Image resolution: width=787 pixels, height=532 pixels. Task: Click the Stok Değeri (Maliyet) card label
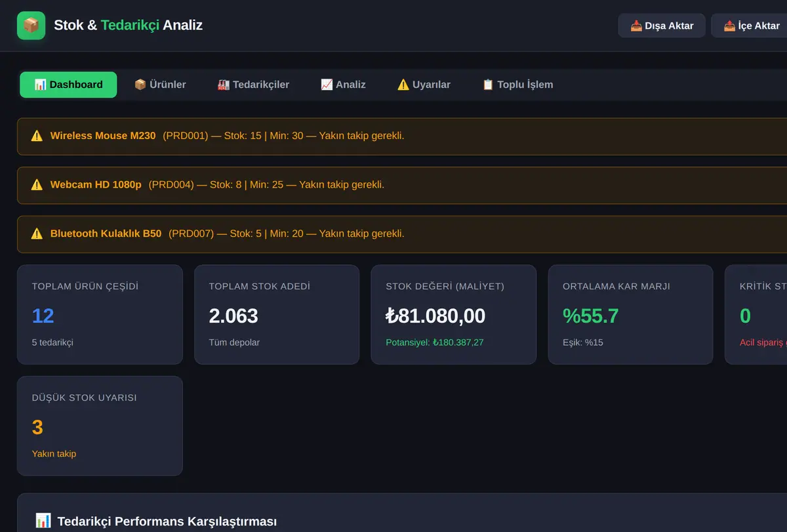click(445, 287)
